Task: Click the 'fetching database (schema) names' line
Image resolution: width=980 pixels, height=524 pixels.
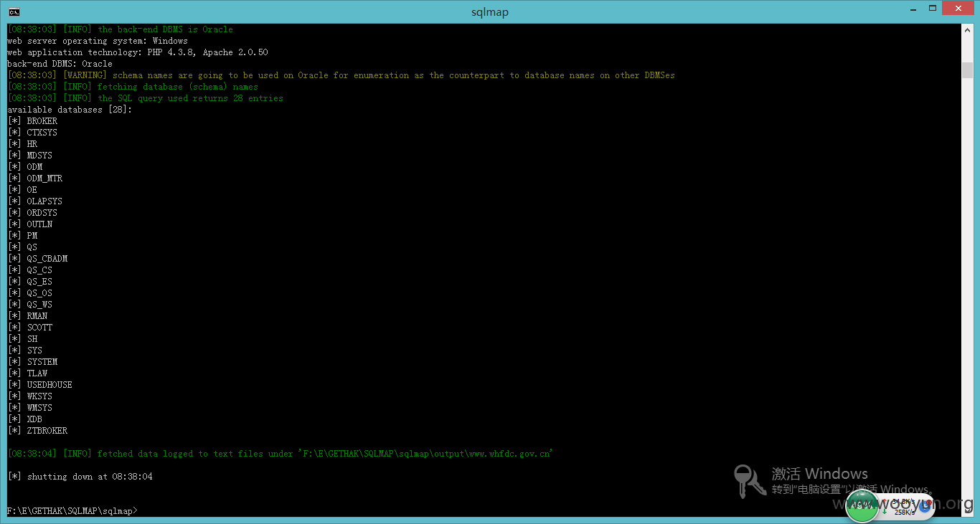Action: (133, 87)
